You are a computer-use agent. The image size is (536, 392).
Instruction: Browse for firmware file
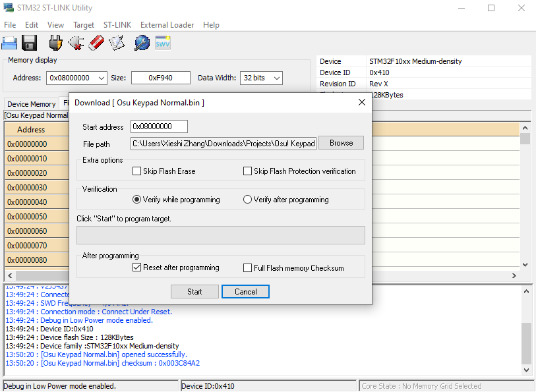pos(341,143)
